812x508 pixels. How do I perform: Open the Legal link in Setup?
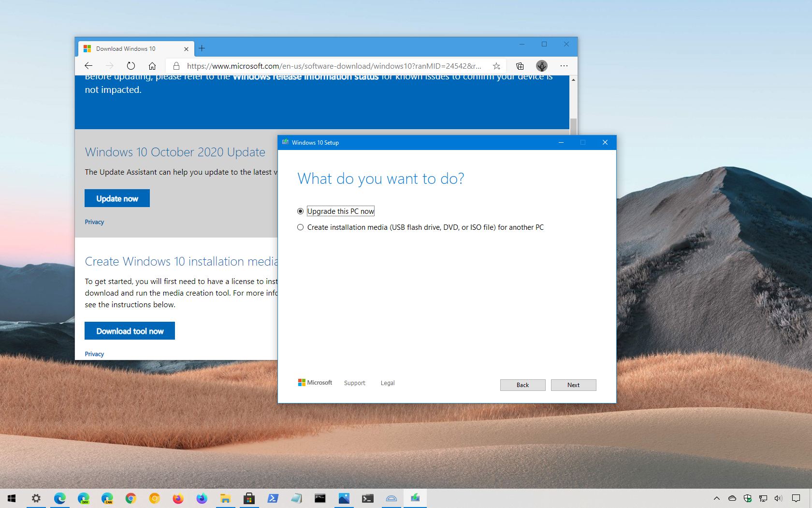[x=388, y=383]
